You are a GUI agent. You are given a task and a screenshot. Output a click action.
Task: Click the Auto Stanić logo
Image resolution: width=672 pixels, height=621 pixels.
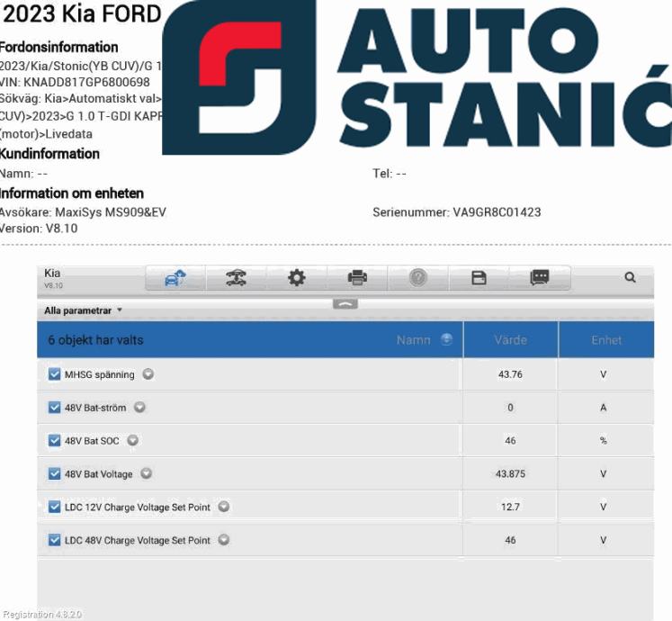417,77
